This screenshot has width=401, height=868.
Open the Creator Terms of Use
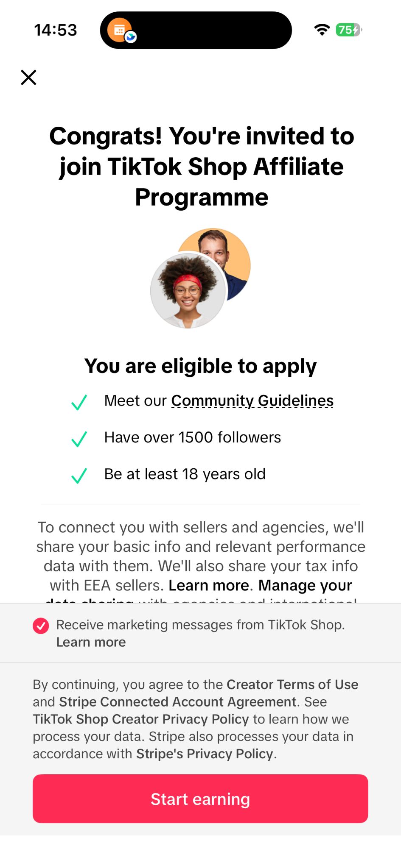(x=292, y=684)
